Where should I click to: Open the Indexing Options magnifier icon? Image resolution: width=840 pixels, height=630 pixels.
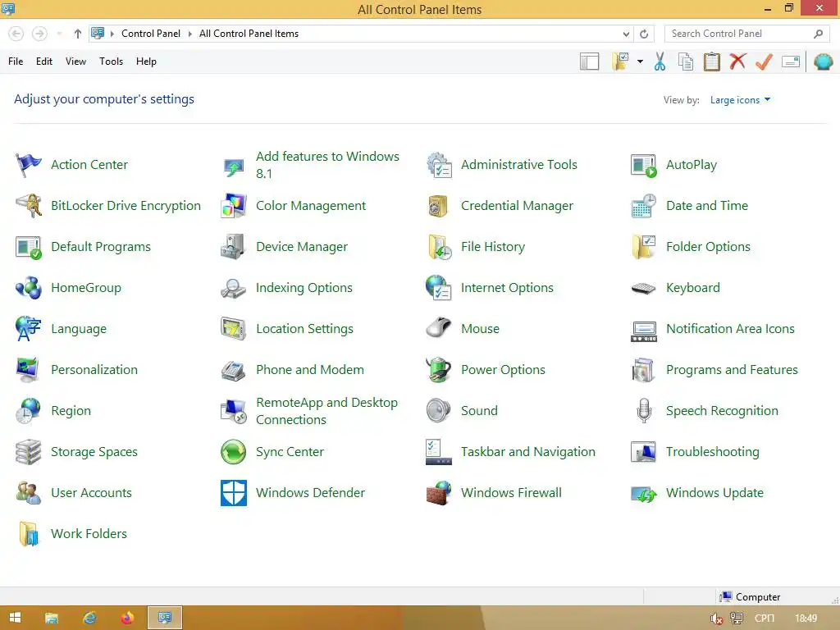point(234,288)
